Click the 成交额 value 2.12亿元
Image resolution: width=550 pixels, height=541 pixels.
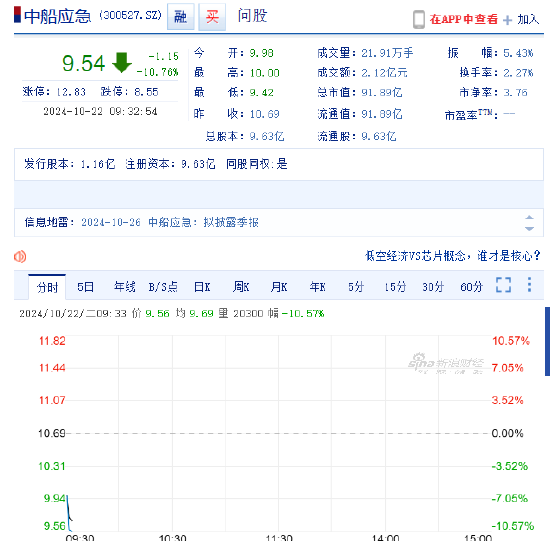(x=384, y=73)
